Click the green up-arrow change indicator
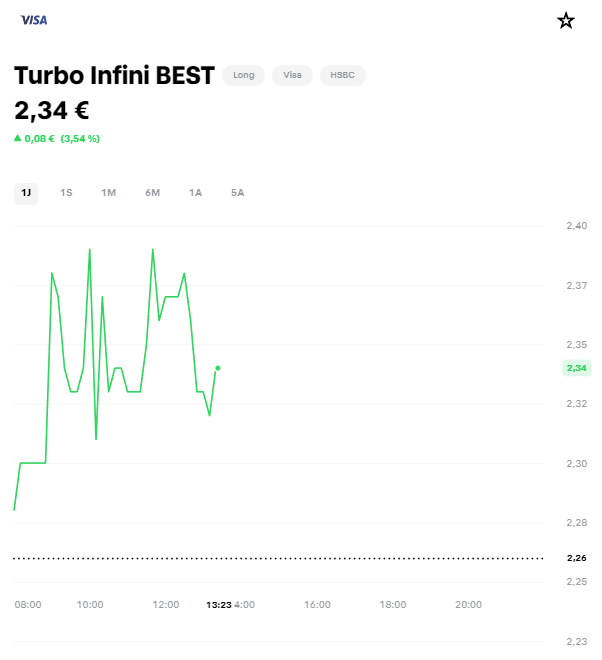Screen dimensions: 602x660 (x=17, y=138)
